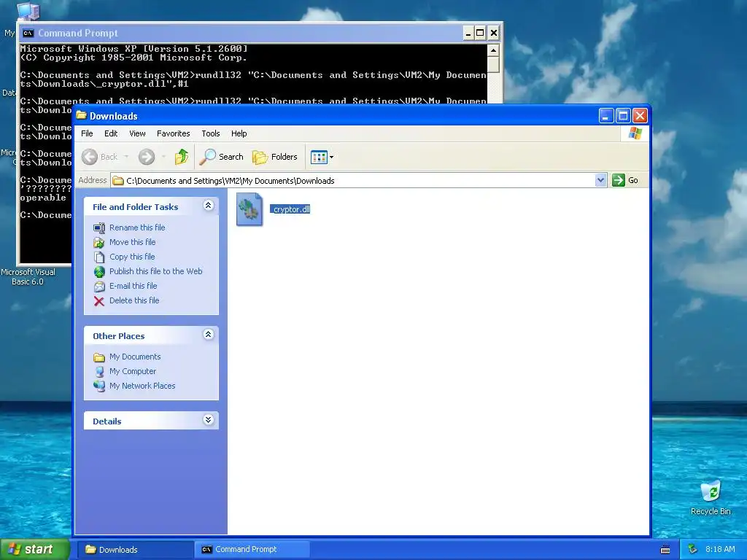Image resolution: width=747 pixels, height=560 pixels.
Task: Go up one folder level icon
Action: (x=182, y=157)
